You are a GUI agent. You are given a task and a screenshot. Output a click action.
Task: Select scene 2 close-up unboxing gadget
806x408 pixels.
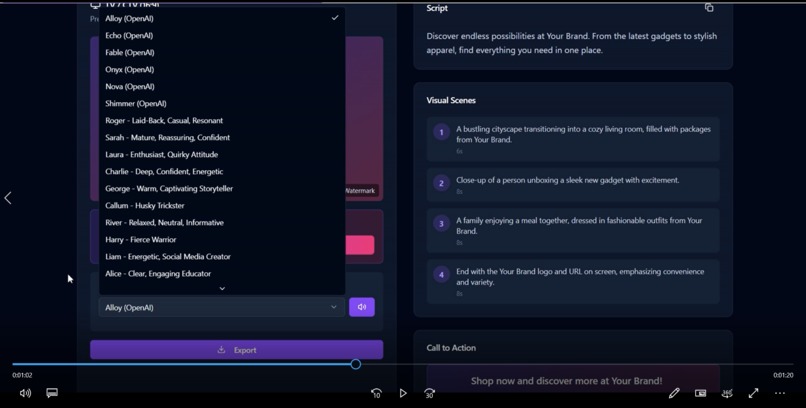pos(573,184)
